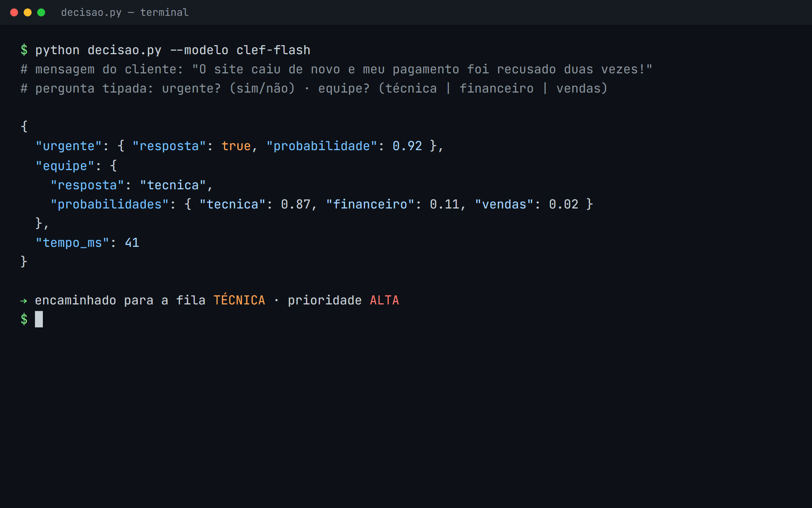Click the "resposta": "tecnica" line
This screenshot has width=812, height=508.
pos(132,185)
